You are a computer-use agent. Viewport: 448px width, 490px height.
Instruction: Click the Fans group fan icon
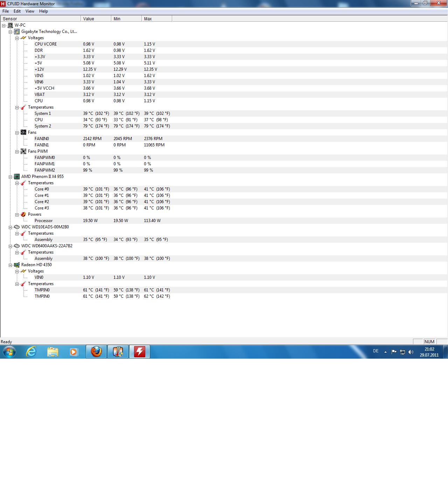pos(23,132)
